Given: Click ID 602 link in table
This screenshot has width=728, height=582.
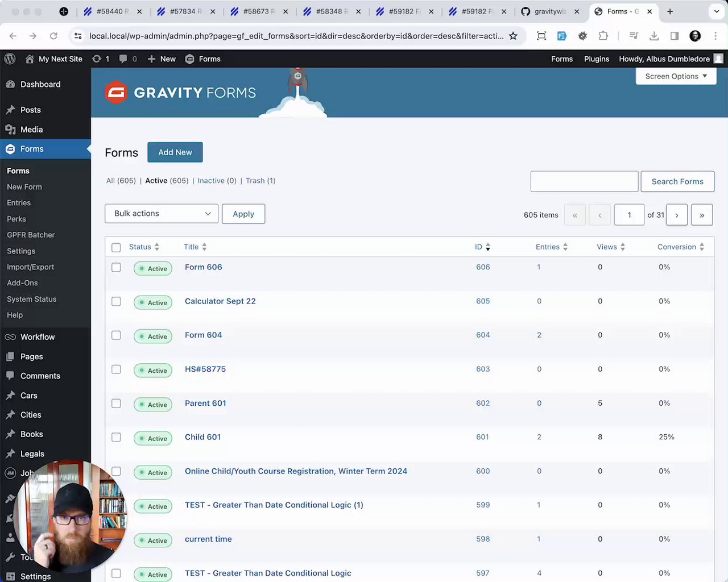Looking at the screenshot, I should (x=483, y=403).
